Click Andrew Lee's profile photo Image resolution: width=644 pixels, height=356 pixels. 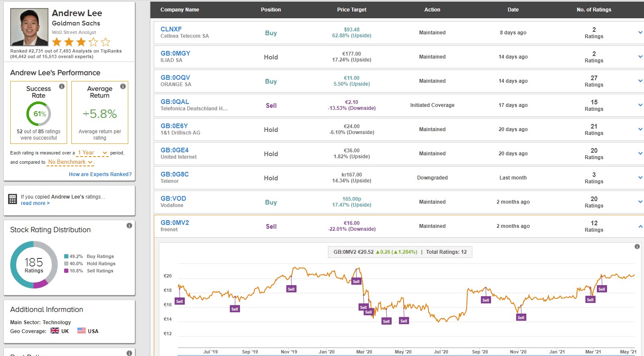29,27
